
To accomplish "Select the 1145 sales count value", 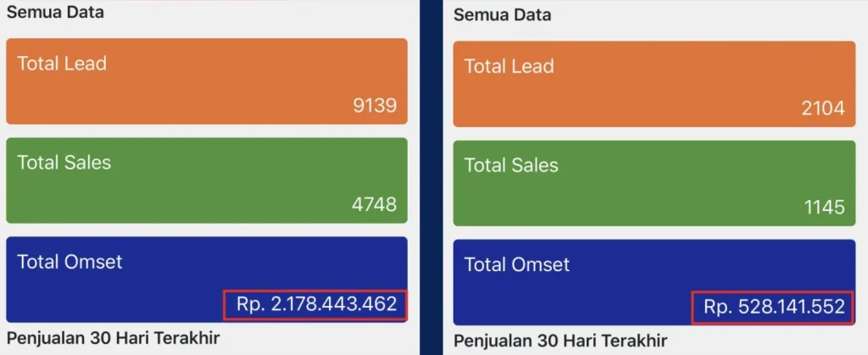I will coord(822,207).
